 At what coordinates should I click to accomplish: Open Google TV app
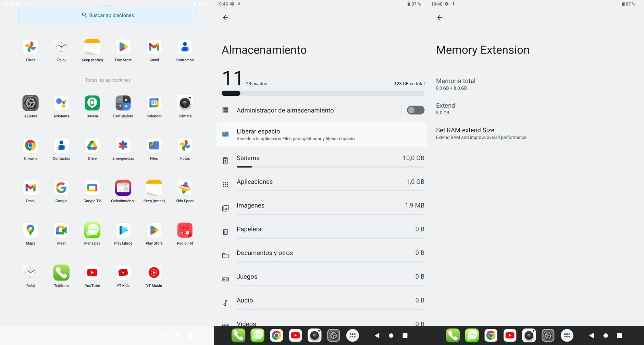tap(92, 188)
